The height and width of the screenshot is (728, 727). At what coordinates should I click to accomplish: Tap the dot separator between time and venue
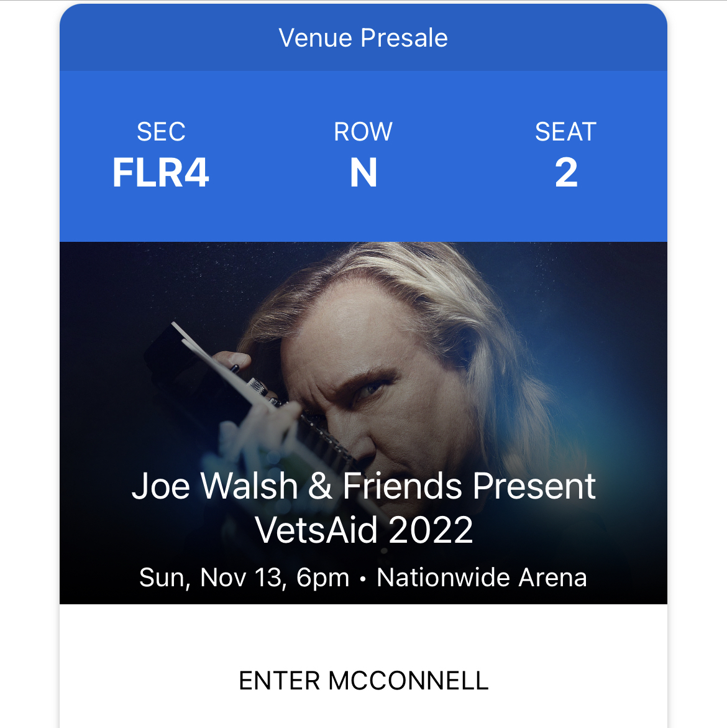(363, 579)
